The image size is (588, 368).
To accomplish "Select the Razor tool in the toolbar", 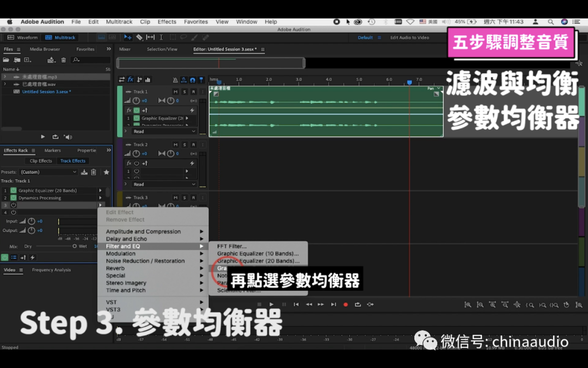I will point(139,38).
